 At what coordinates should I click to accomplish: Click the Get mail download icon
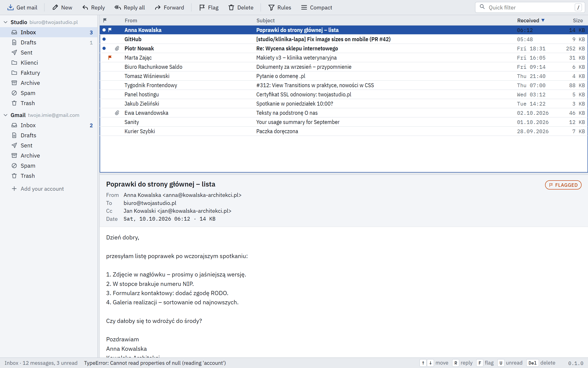coord(10,8)
